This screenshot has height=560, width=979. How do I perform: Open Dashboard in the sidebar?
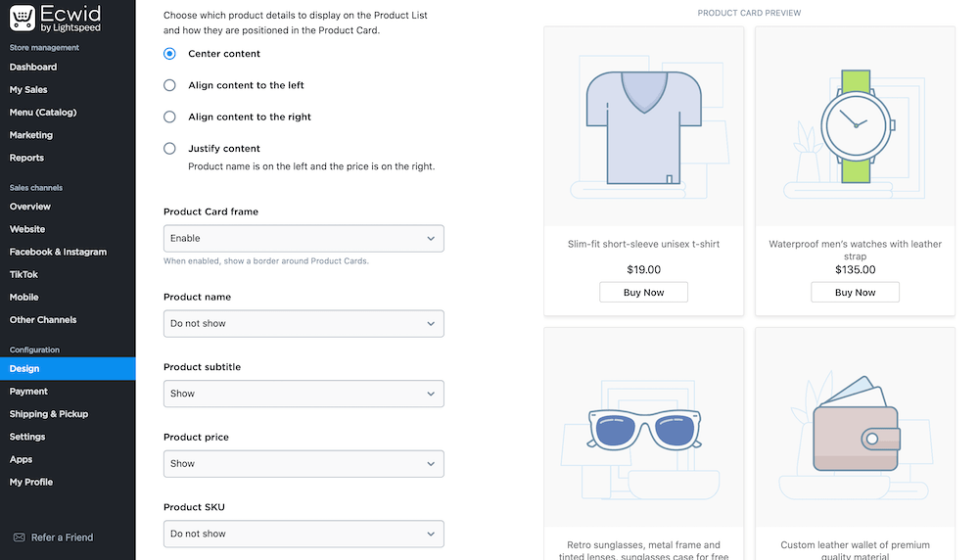pos(33,67)
